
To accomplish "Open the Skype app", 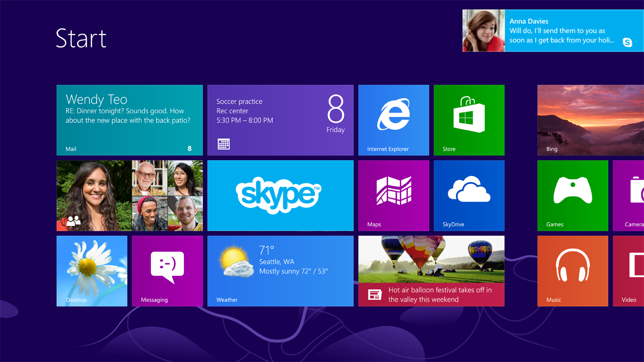I will click(x=280, y=195).
